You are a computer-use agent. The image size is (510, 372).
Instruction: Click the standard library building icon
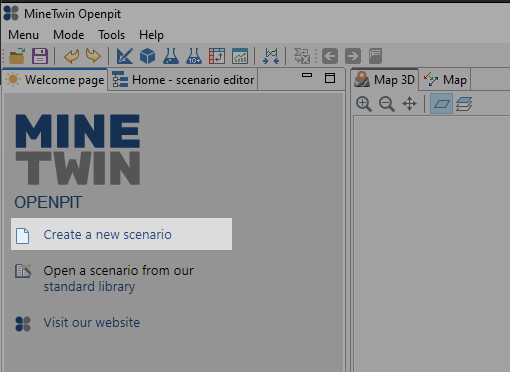23,271
